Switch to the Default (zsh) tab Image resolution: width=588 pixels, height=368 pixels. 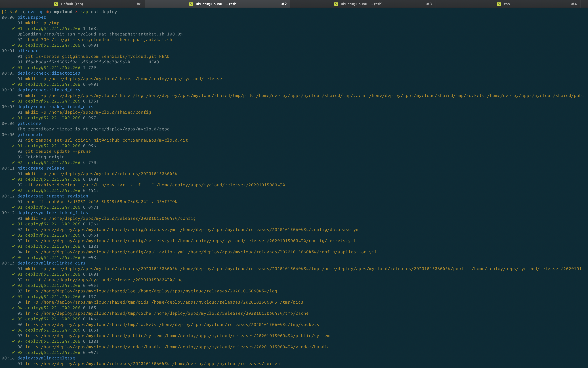point(72,4)
